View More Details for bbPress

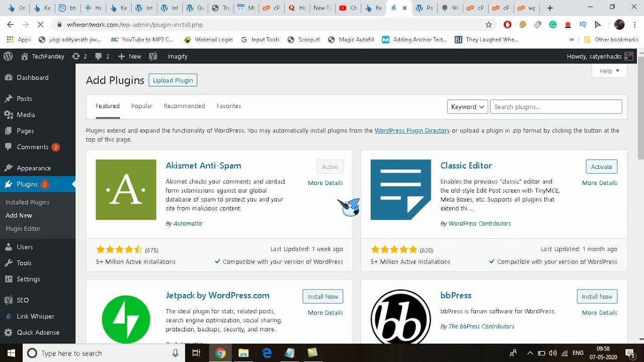599,313
